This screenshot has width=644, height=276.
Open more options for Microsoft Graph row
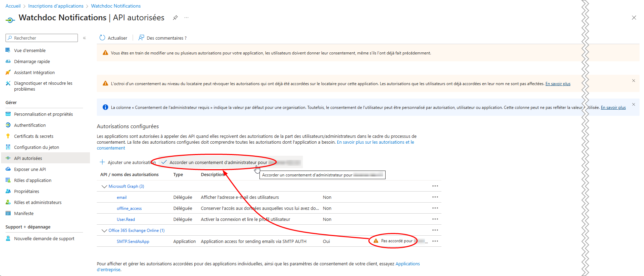tap(435, 186)
